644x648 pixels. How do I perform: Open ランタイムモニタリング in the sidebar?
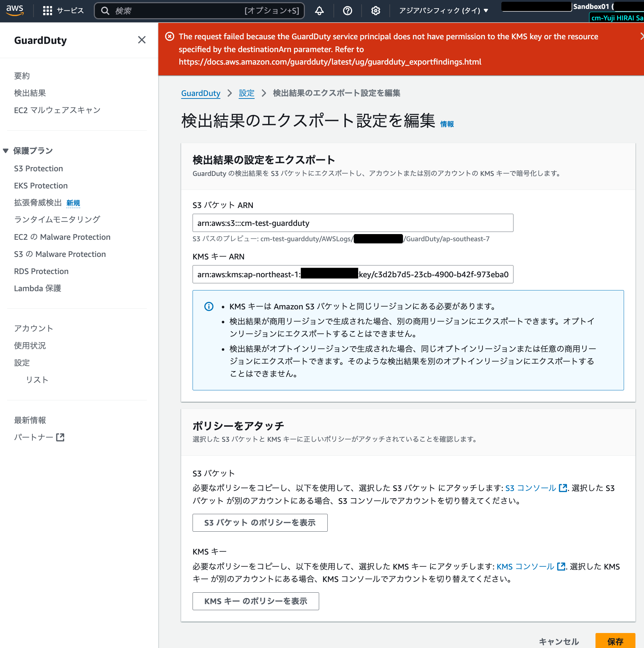[57, 219]
